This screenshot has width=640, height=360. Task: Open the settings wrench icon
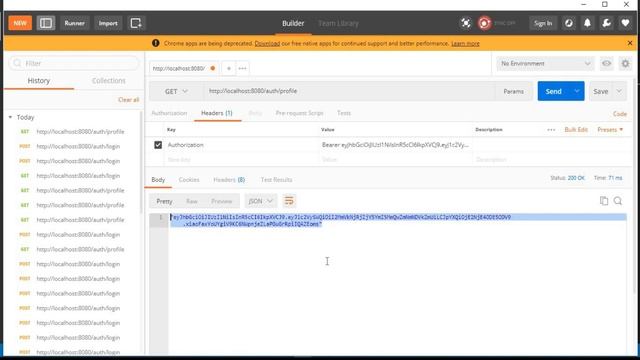(x=607, y=23)
